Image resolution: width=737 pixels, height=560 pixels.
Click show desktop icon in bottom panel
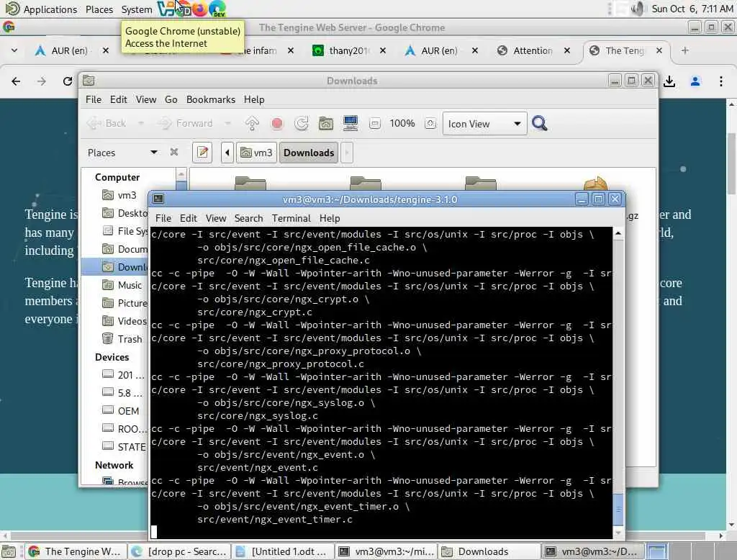tap(9, 551)
